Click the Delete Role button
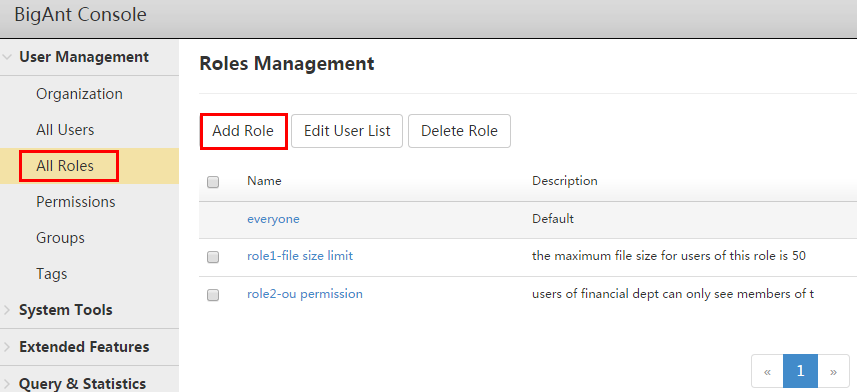This screenshot has width=857, height=392. tap(459, 131)
